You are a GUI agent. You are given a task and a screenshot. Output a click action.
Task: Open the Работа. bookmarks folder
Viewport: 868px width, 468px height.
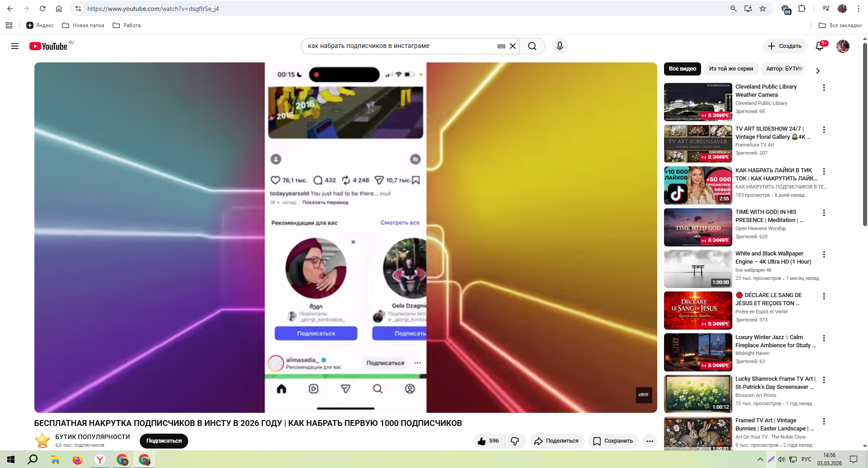click(127, 25)
